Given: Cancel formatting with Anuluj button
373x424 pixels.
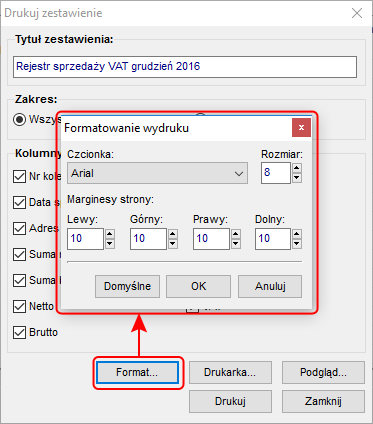Looking at the screenshot, I should pyautogui.click(x=270, y=286).
